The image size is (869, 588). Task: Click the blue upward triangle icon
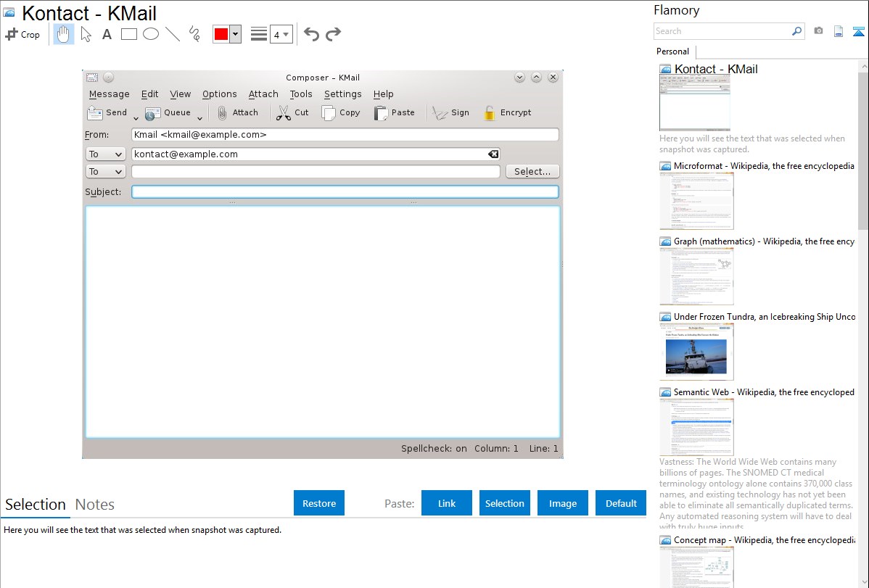858,31
